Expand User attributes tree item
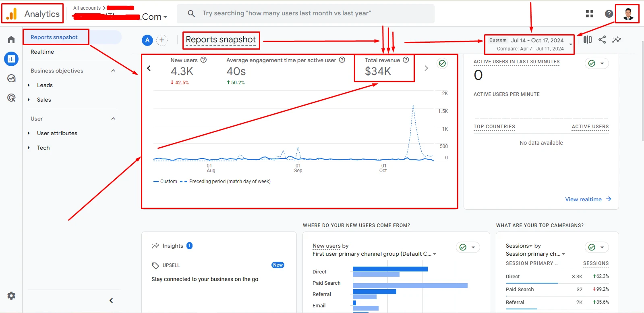This screenshot has width=644, height=313. [29, 133]
